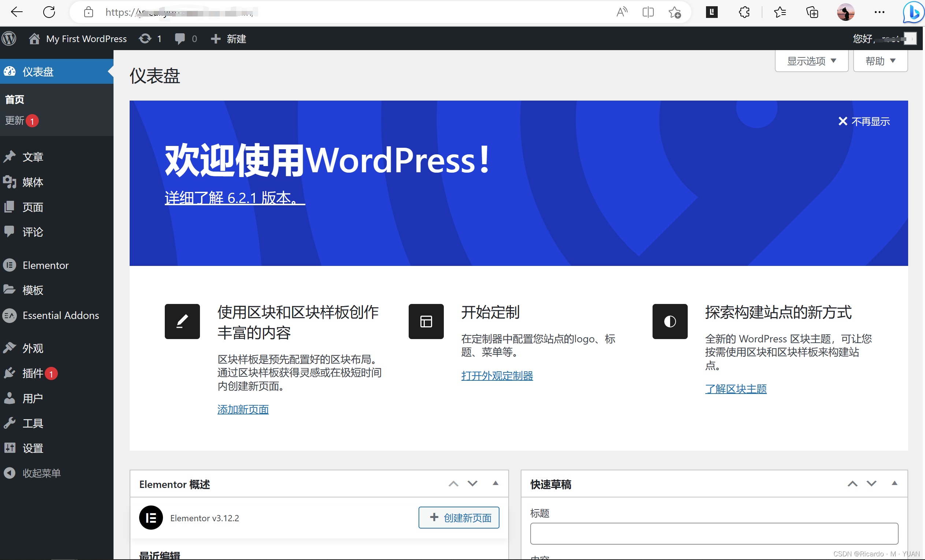Click the Elementor logo in overview widget
The width and height of the screenshot is (925, 560).
pos(151,518)
